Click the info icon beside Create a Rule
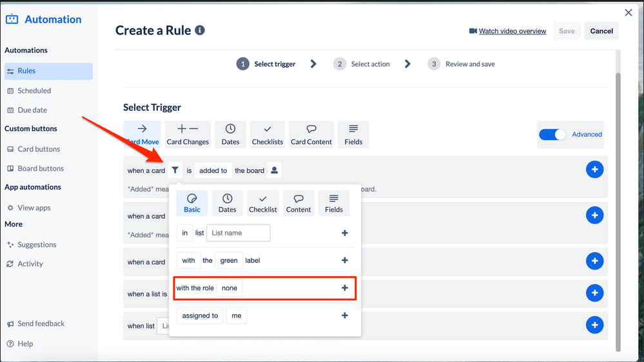 [x=200, y=30]
